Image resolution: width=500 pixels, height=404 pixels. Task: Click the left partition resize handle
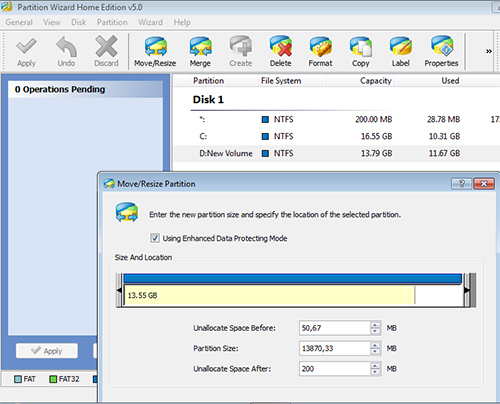click(119, 290)
